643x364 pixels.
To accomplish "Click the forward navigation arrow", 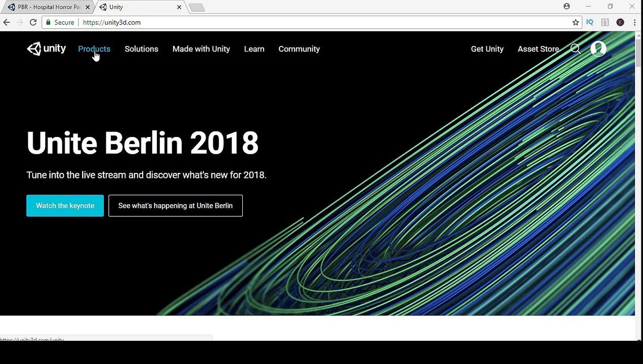I will click(20, 22).
